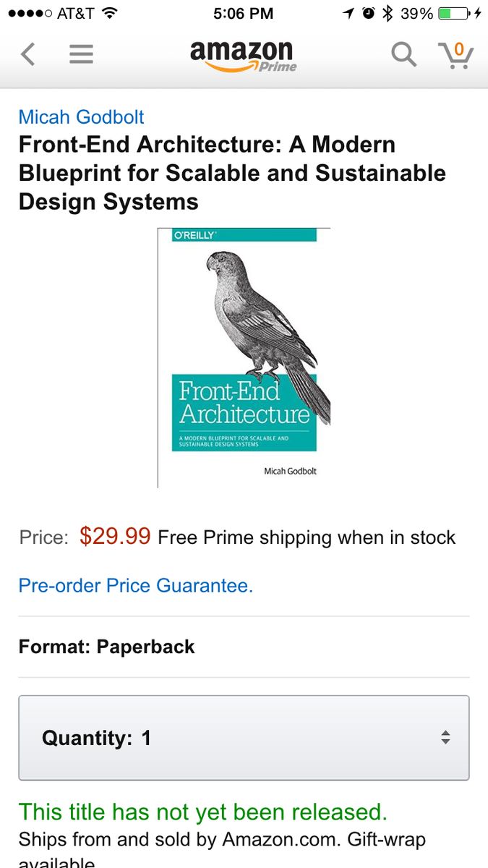The height and width of the screenshot is (868, 488).
Task: Tap the alarm clock status icon
Action: point(369,13)
